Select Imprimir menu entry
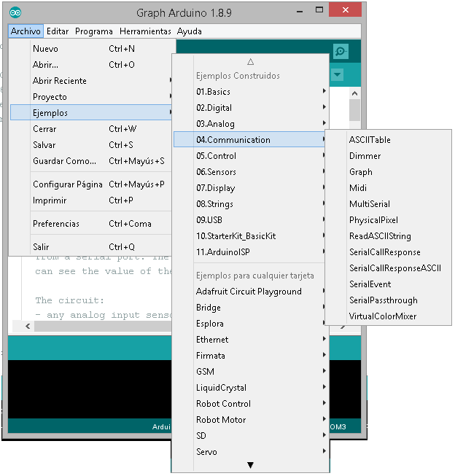 coord(91,200)
